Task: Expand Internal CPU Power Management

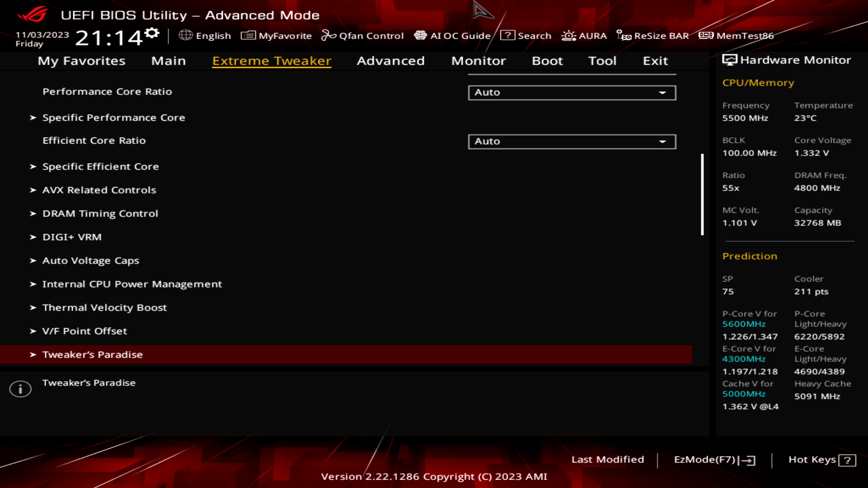Action: click(x=132, y=284)
